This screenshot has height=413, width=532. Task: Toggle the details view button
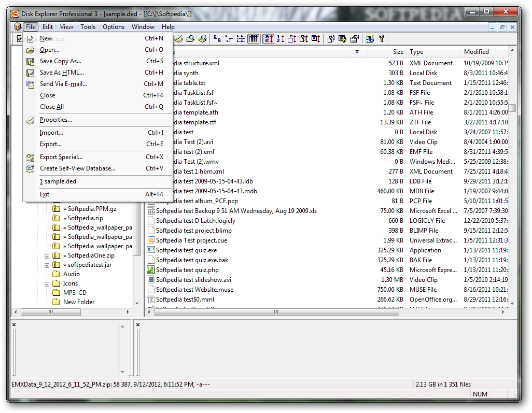(x=253, y=39)
